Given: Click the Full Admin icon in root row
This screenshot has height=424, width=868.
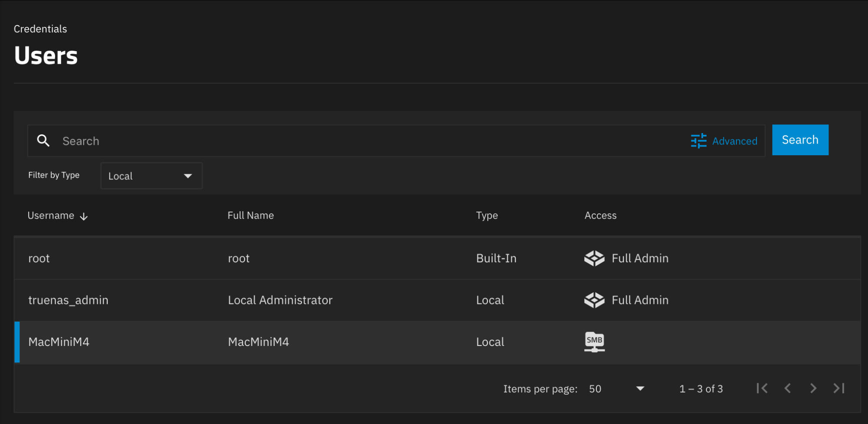Looking at the screenshot, I should (594, 258).
